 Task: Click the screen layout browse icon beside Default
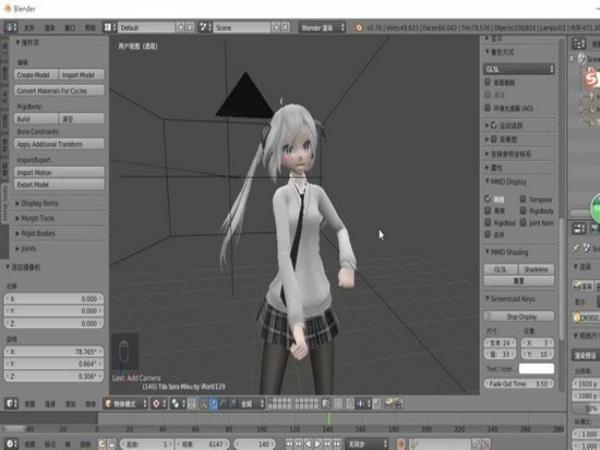[x=109, y=28]
